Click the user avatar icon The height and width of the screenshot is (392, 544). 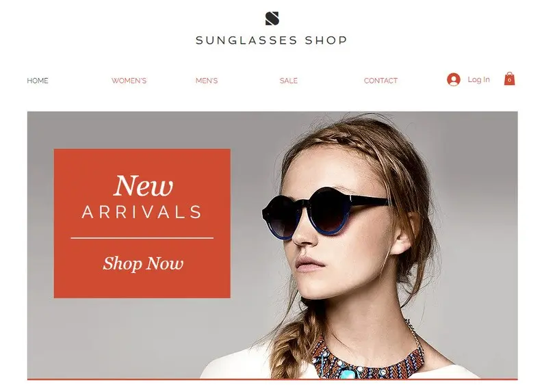pyautogui.click(x=454, y=79)
